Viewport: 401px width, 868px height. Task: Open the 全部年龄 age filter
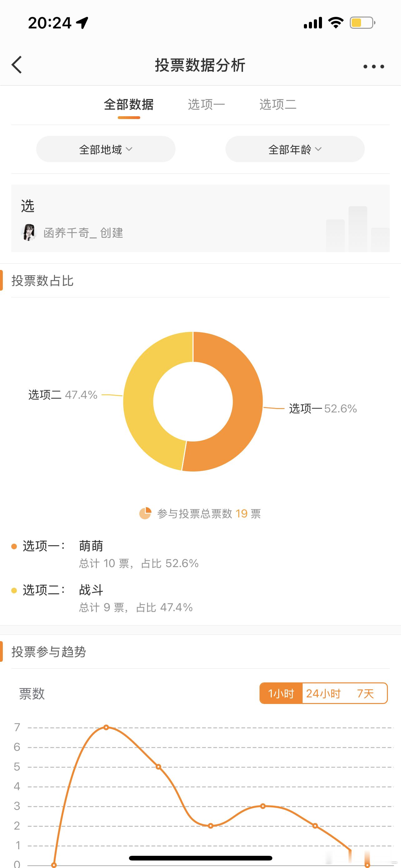(x=295, y=149)
